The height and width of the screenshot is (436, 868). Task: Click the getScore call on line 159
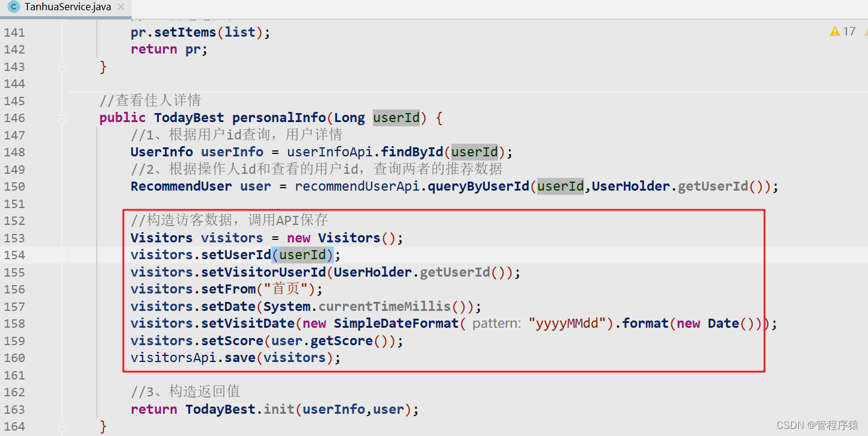click(342, 341)
